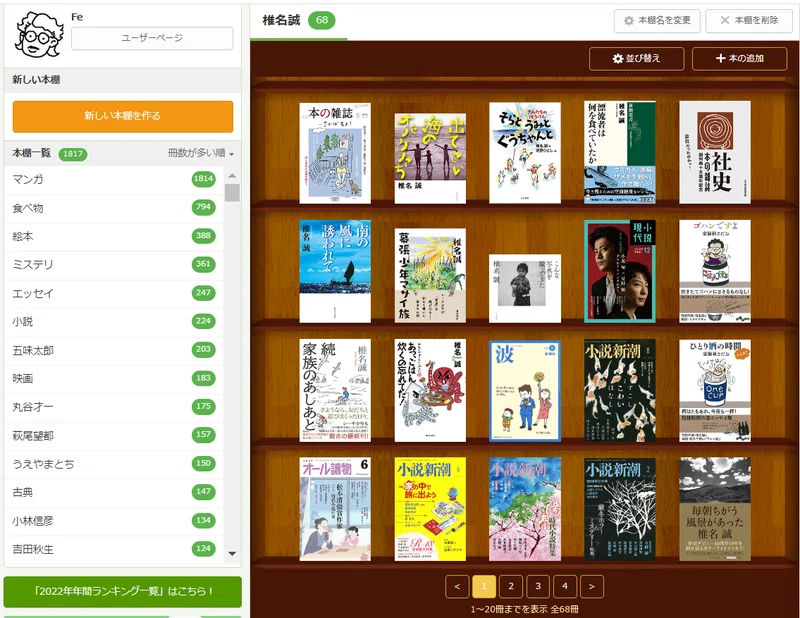Select the 絵本 shelf

(x=114, y=236)
